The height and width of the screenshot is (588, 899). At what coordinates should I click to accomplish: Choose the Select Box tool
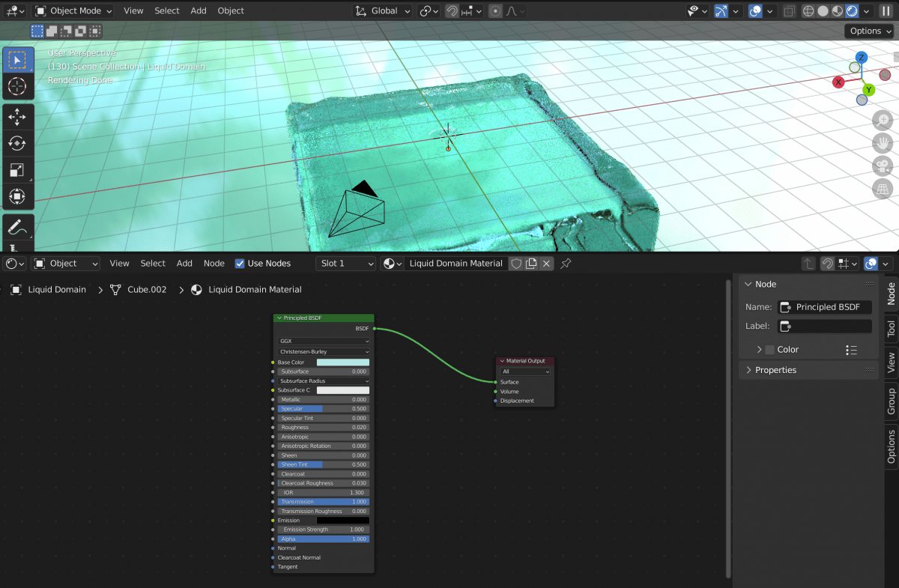[x=16, y=59]
